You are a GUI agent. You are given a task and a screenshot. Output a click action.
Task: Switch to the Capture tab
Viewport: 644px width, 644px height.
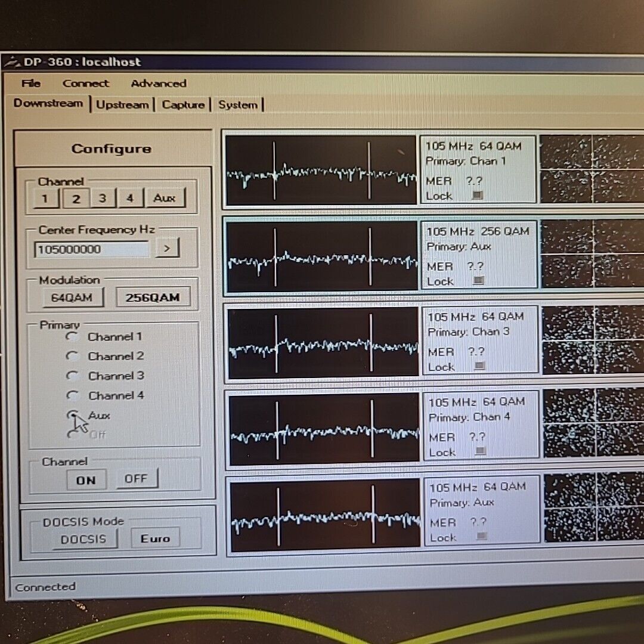pos(183,105)
